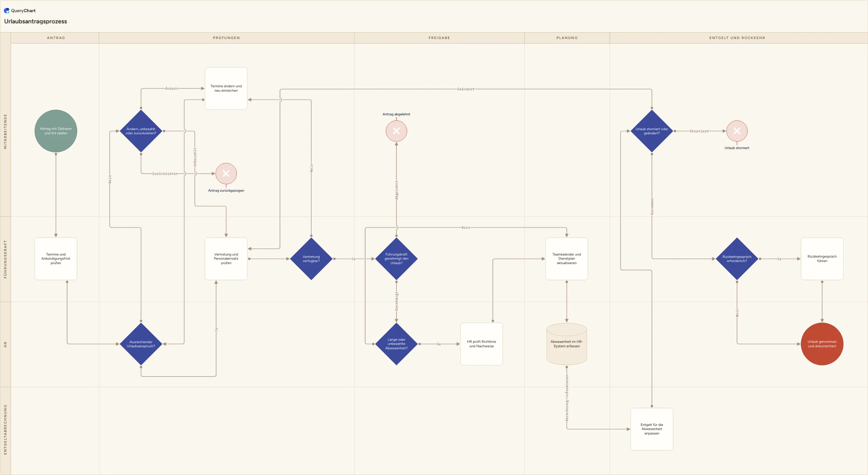
Task: Click the 'Urlaub storniert' end event icon
Action: tap(737, 131)
